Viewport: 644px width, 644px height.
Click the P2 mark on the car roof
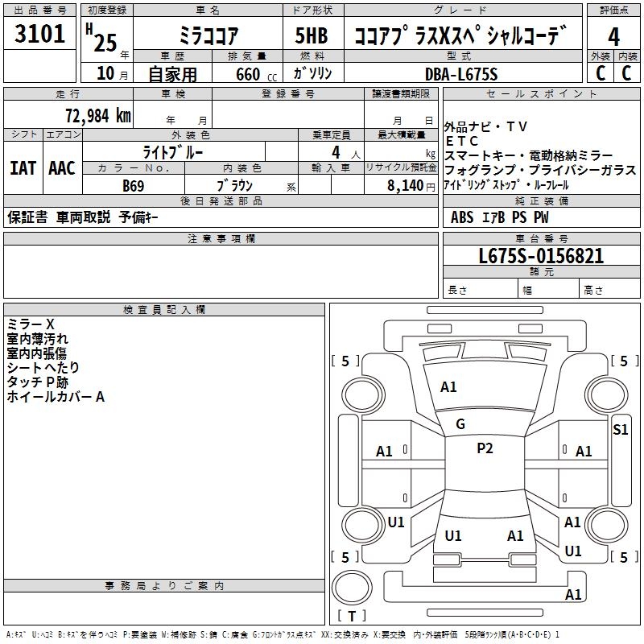[x=485, y=448]
